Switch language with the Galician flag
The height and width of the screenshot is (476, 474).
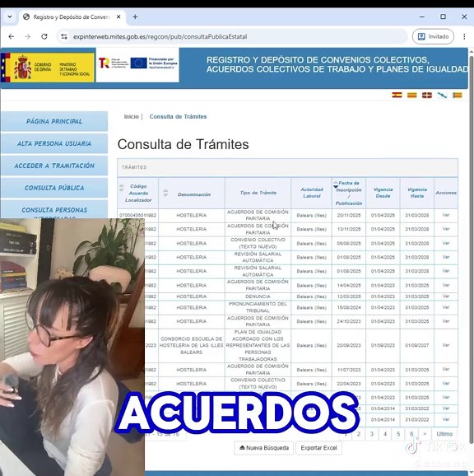point(442,96)
